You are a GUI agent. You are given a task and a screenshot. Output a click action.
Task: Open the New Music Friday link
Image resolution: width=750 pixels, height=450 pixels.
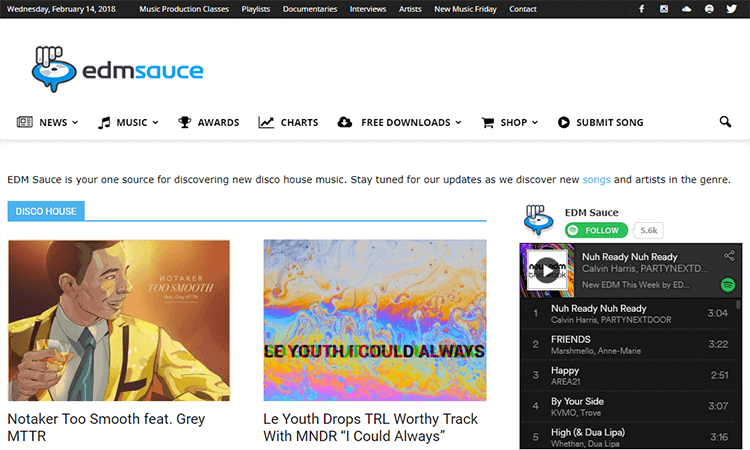tap(465, 9)
